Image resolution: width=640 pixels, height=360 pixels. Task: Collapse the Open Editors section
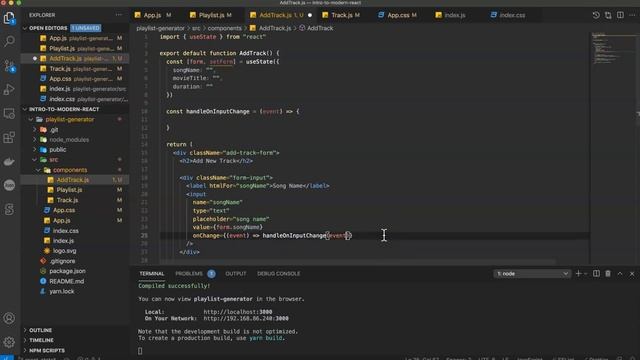point(25,28)
